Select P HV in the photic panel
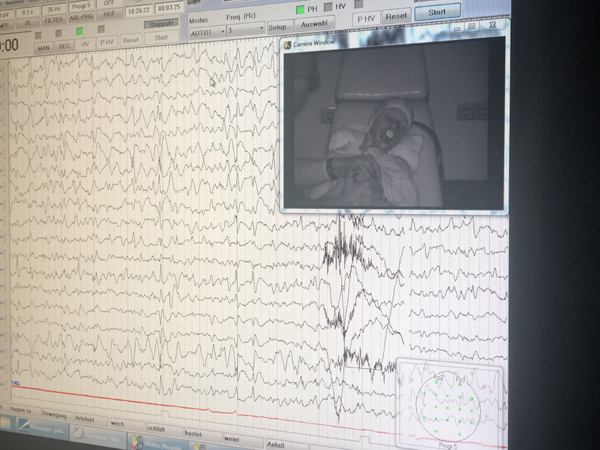 [x=366, y=19]
